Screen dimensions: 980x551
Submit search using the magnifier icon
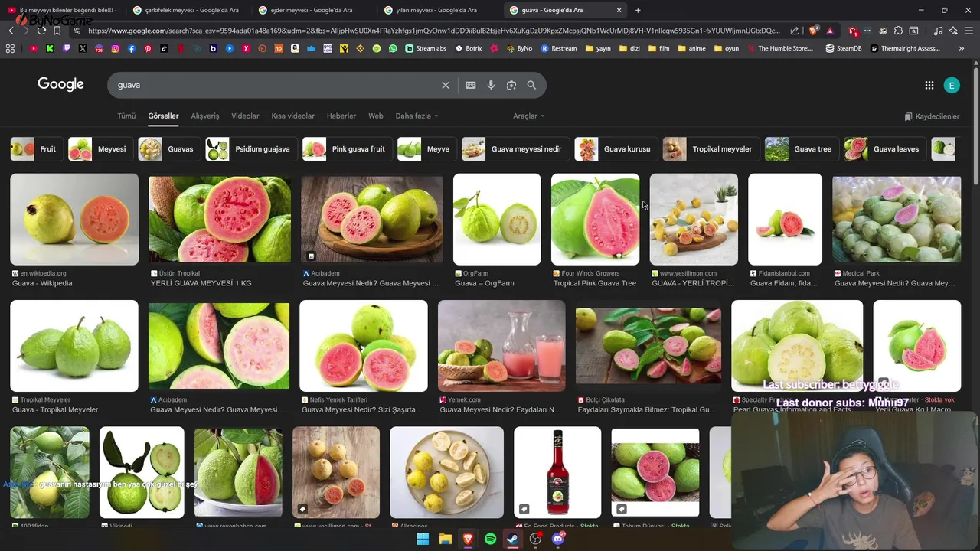click(x=531, y=85)
